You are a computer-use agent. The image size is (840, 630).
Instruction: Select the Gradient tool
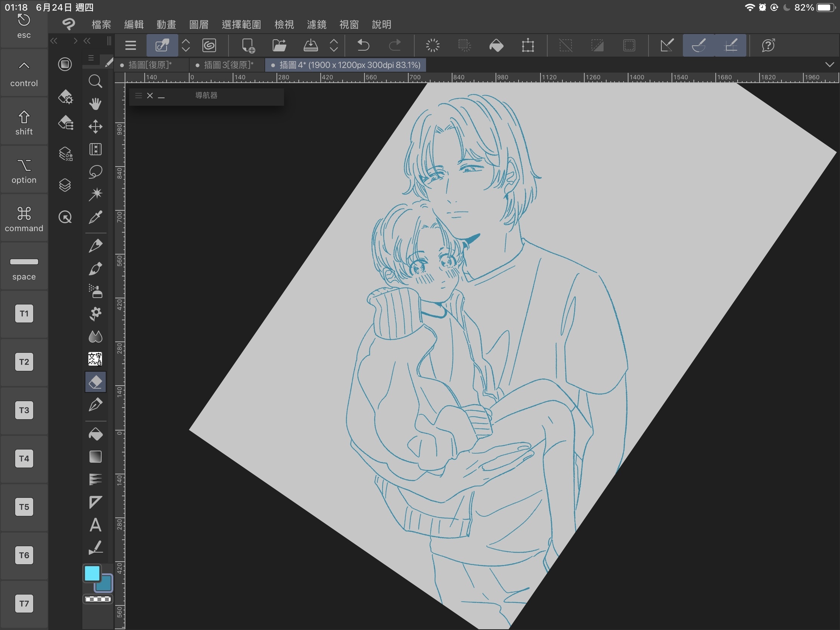pyautogui.click(x=95, y=457)
